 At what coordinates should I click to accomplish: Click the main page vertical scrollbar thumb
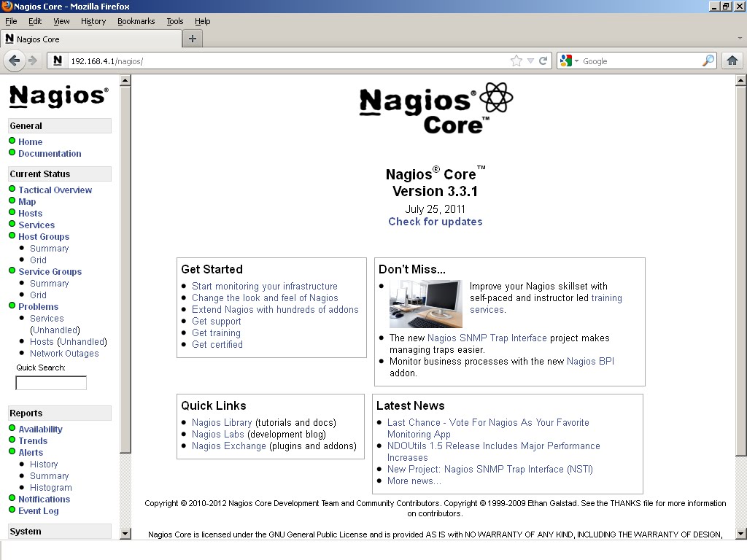click(x=741, y=271)
